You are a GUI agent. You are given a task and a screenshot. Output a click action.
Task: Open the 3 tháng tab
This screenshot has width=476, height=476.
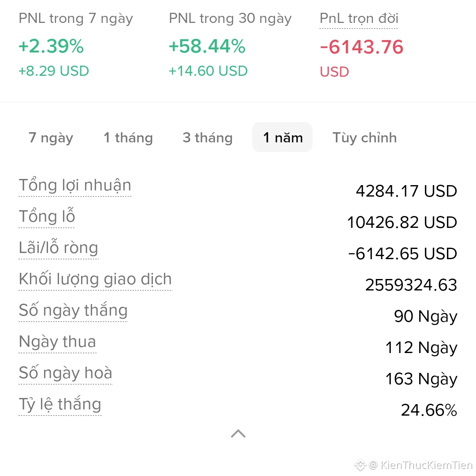(207, 138)
